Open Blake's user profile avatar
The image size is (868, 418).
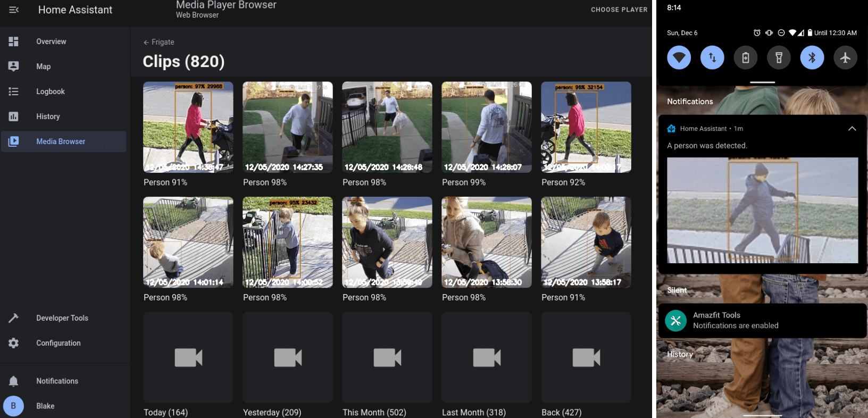(13, 406)
